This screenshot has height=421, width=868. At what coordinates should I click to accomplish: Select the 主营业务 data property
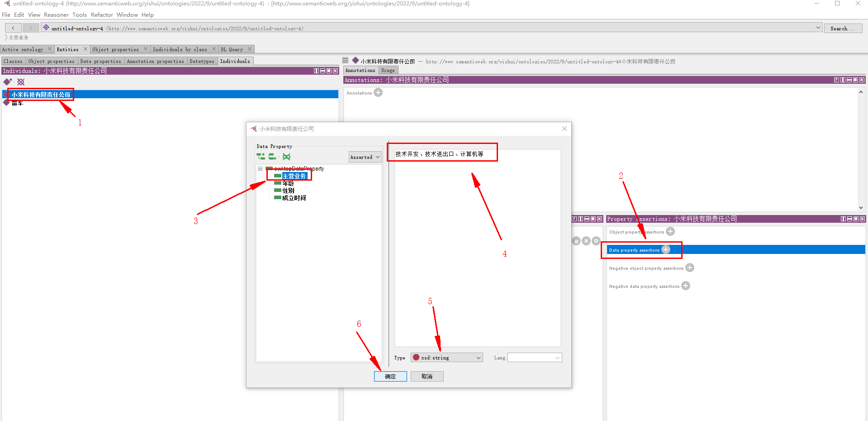[x=294, y=176]
